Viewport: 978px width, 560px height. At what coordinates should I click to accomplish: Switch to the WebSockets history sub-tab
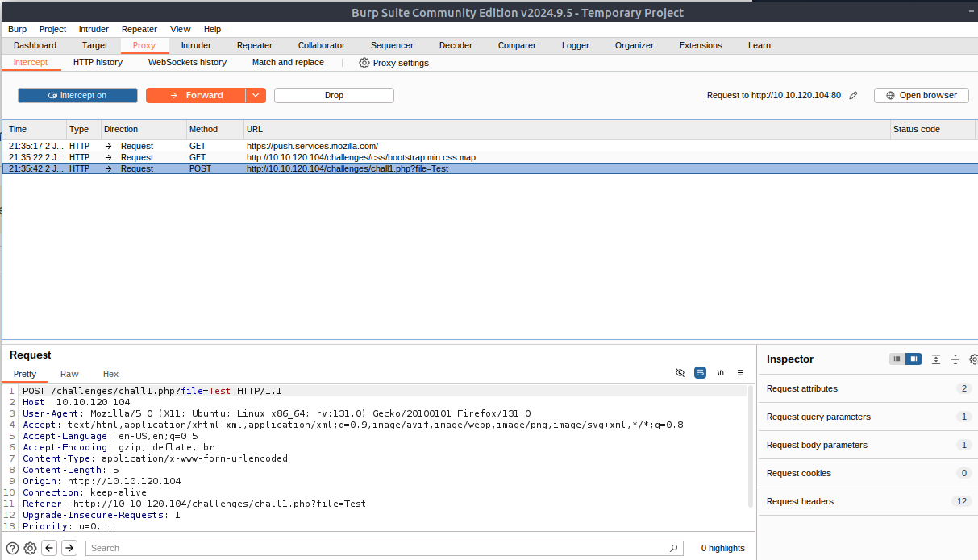tap(187, 62)
